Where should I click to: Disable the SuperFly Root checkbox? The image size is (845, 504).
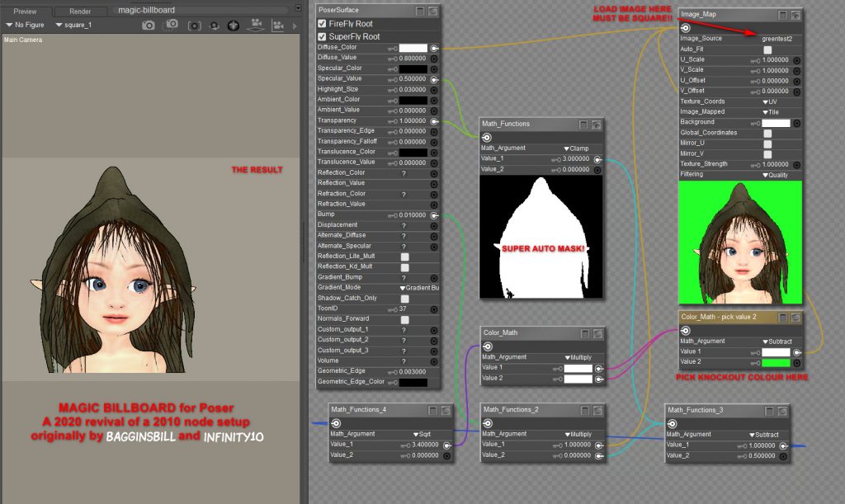click(x=323, y=36)
